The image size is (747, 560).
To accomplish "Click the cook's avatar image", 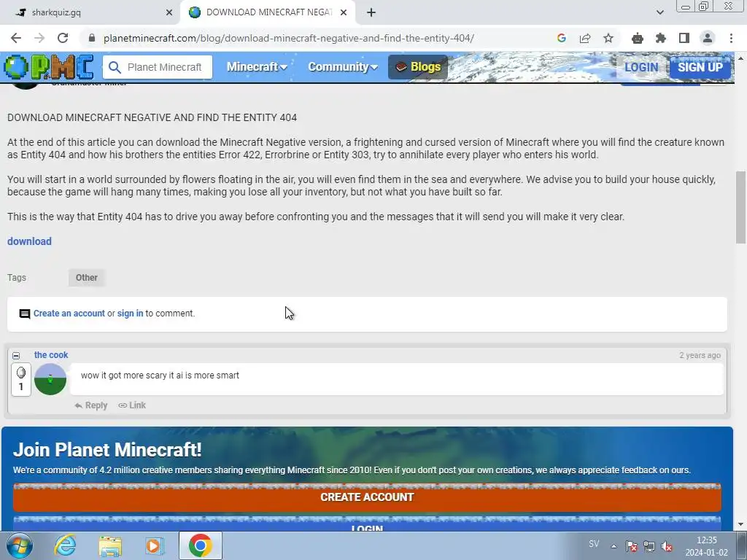I will 50,379.
